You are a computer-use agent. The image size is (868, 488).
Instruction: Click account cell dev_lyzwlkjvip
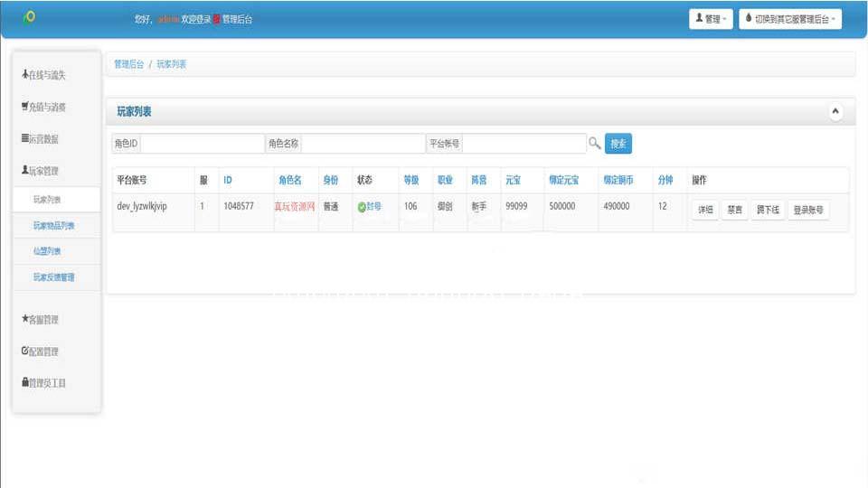click(x=142, y=206)
